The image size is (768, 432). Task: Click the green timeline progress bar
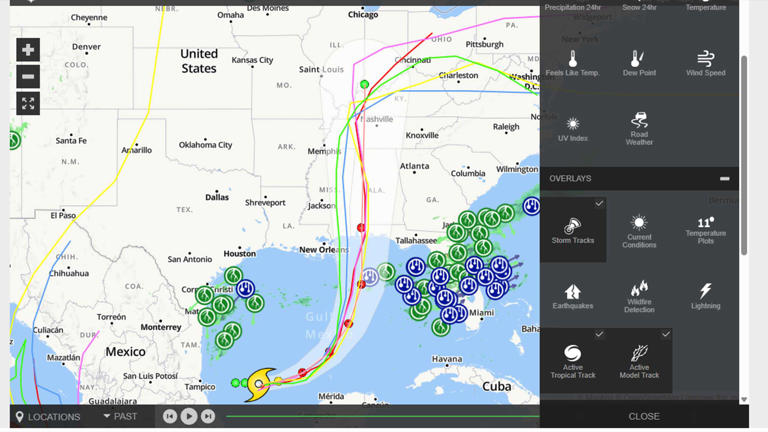(x=383, y=416)
